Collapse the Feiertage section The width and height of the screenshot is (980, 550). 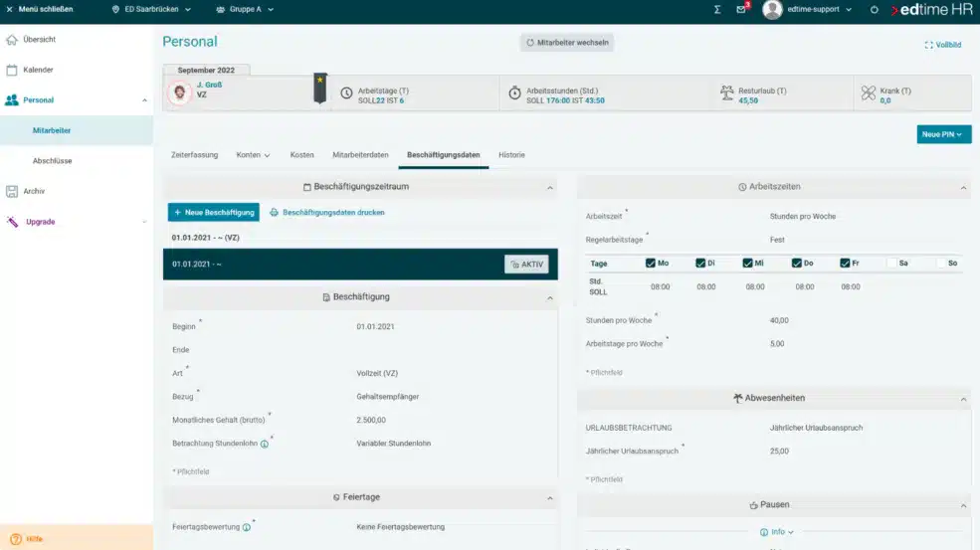tap(550, 498)
